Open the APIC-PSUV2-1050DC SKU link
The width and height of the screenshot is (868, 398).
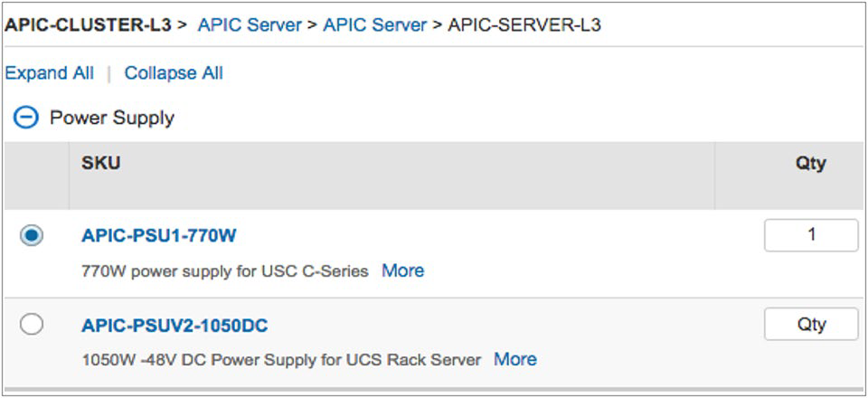pyautogui.click(x=175, y=326)
